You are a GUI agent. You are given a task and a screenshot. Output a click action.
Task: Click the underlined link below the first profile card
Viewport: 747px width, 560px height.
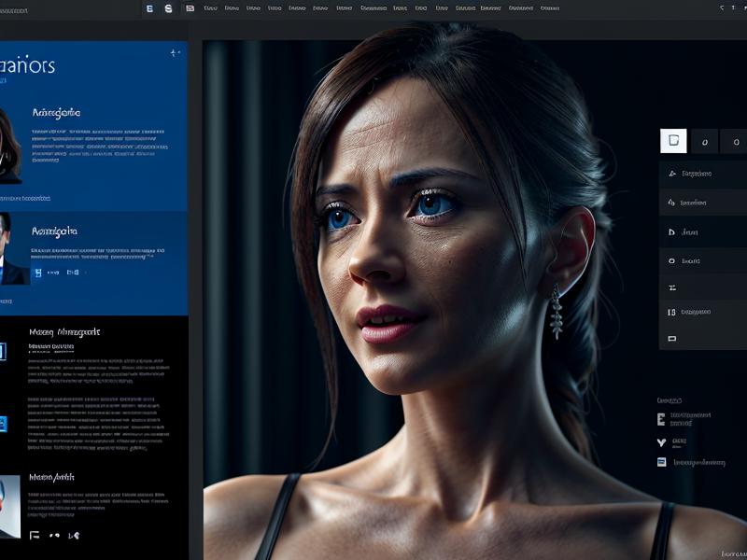[x=25, y=198]
